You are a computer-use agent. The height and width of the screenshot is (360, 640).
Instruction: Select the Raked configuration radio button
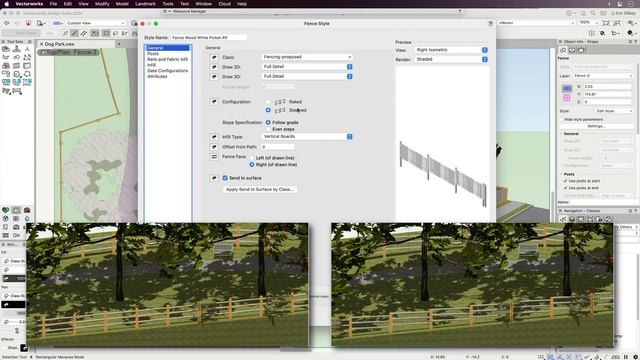(x=268, y=102)
